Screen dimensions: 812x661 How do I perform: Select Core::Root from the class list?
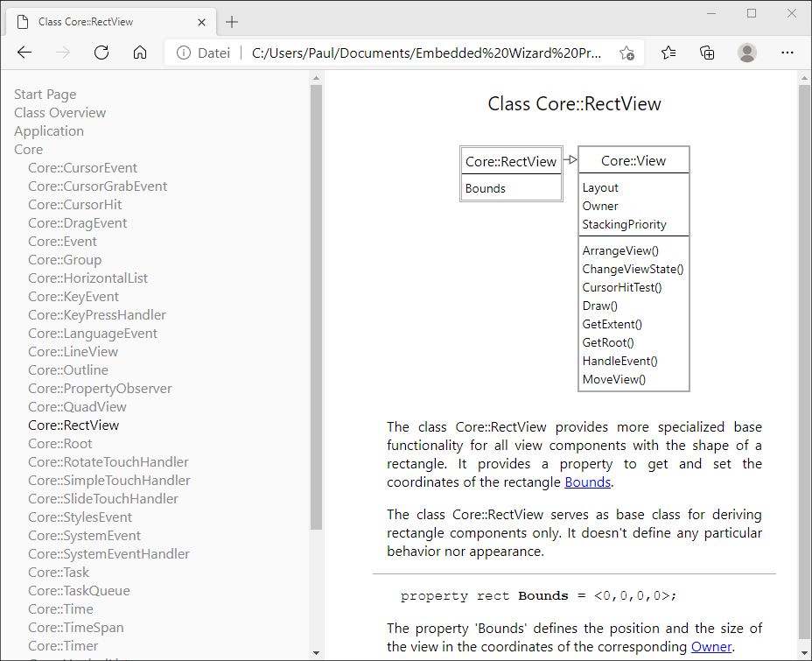tap(59, 444)
